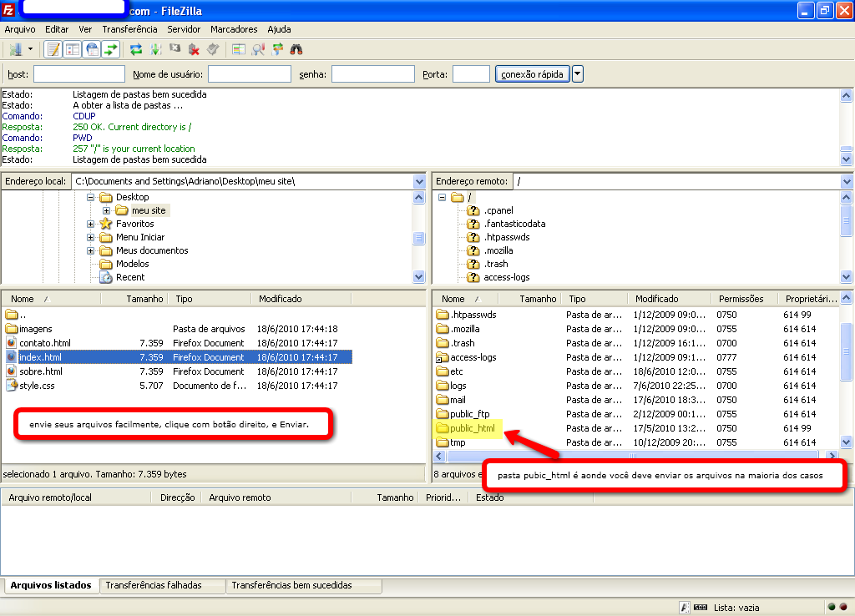Select the .cpanel folder in remote tree
855x616 pixels.
click(498, 210)
